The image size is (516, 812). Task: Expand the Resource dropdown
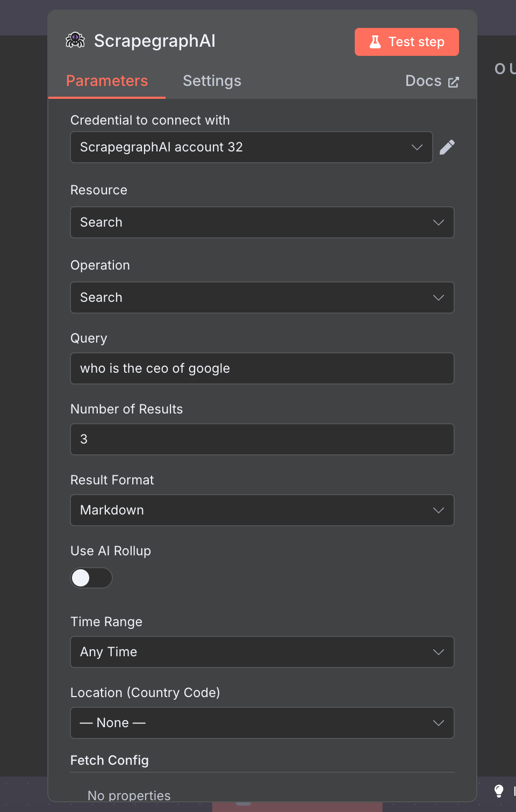tap(262, 222)
